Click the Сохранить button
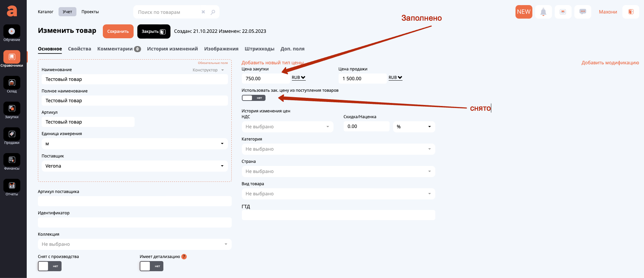Image resolution: width=644 pixels, height=278 pixels. click(118, 31)
